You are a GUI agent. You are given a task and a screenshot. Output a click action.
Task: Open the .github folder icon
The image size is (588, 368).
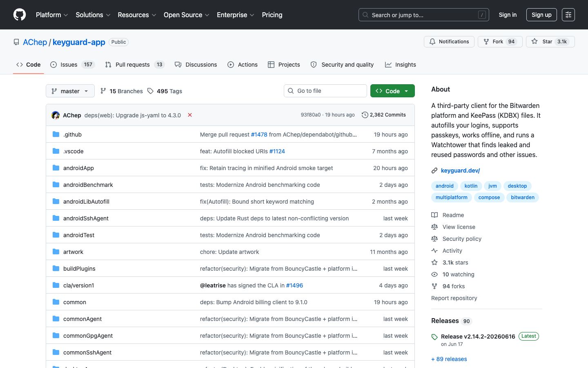(56, 134)
